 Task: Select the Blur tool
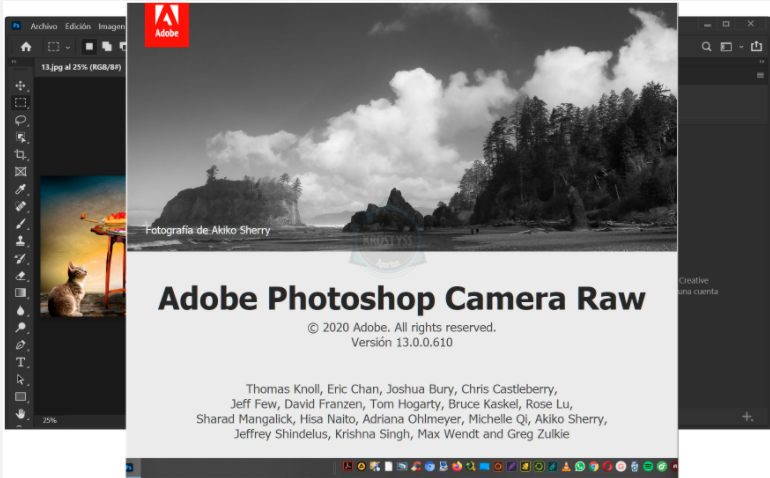pos(20,310)
